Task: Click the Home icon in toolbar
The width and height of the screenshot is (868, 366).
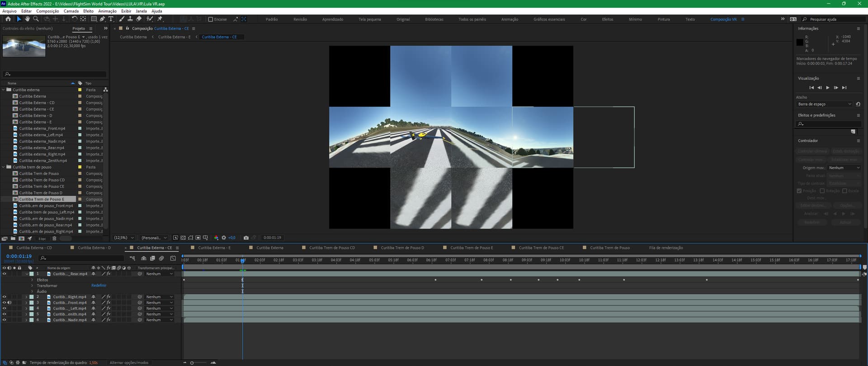Action: coord(8,19)
